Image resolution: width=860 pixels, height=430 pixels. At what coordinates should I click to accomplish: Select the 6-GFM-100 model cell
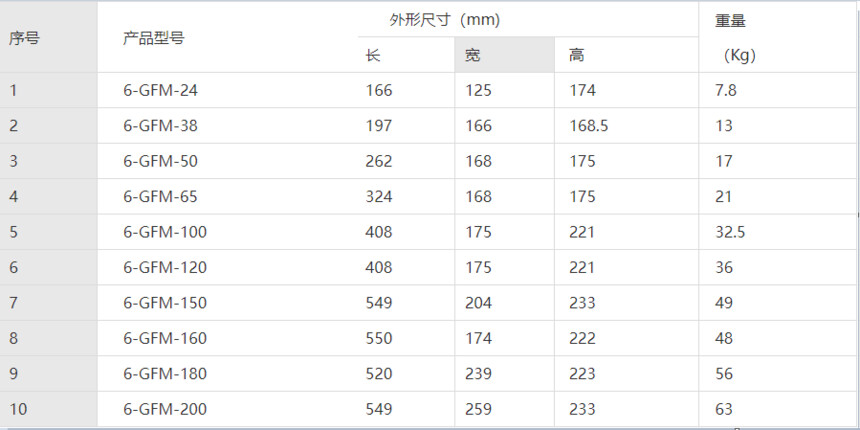point(165,233)
